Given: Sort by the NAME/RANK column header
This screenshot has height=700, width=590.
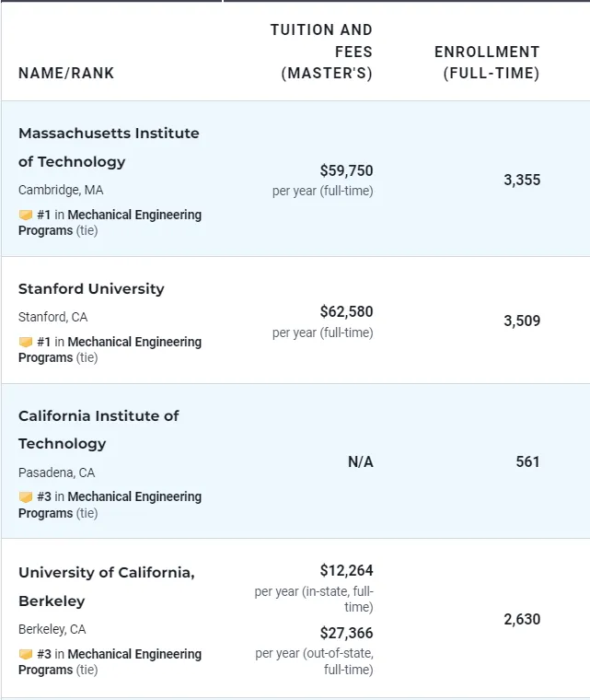Looking at the screenshot, I should (x=66, y=73).
